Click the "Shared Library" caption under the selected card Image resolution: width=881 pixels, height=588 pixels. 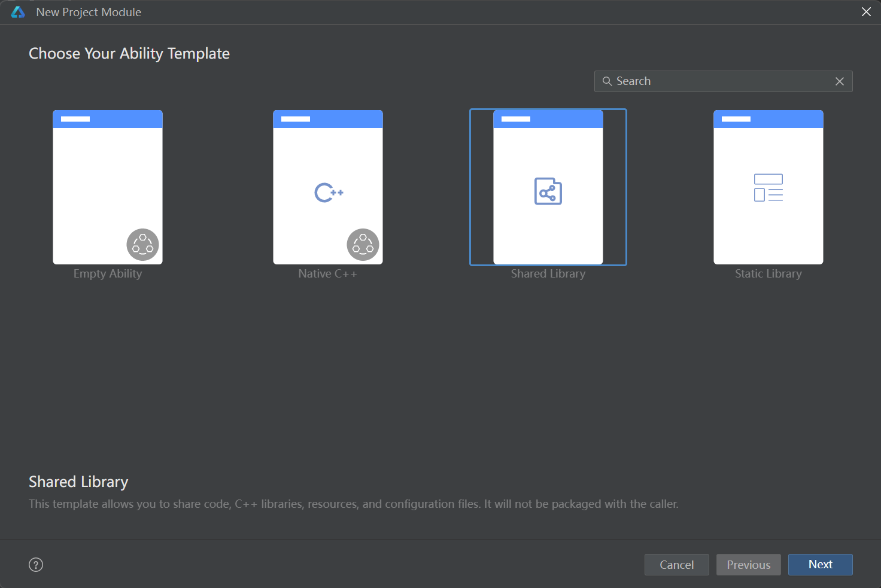[548, 274]
